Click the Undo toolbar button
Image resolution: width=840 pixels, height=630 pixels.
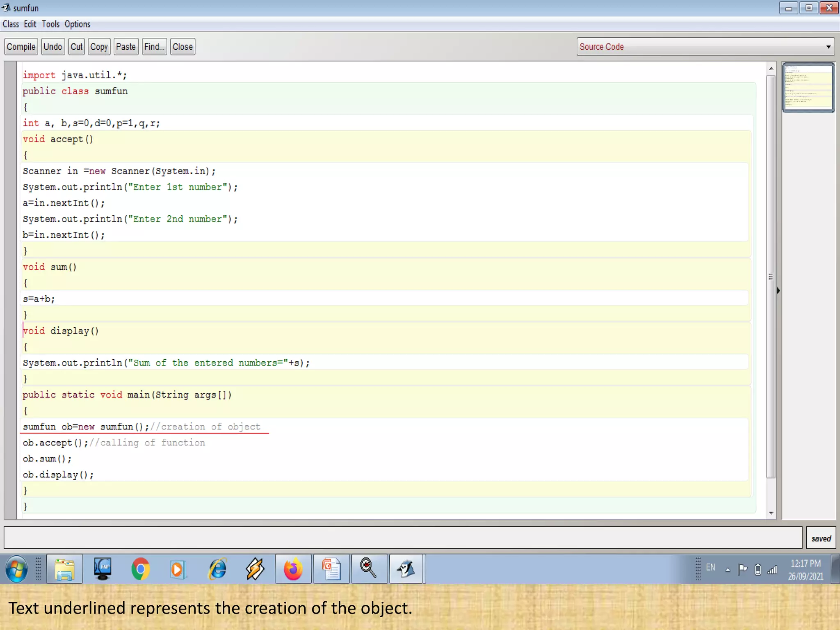coord(52,47)
